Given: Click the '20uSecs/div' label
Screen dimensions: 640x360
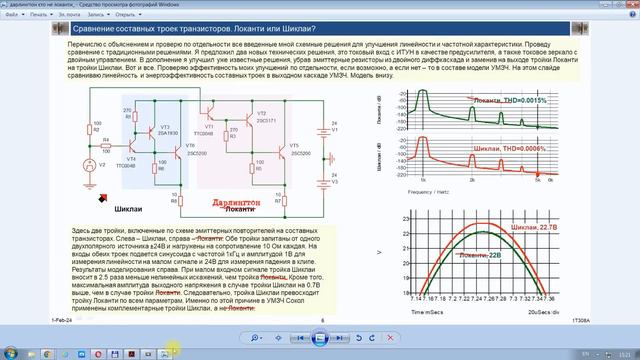Looking at the screenshot, I should [544, 312].
